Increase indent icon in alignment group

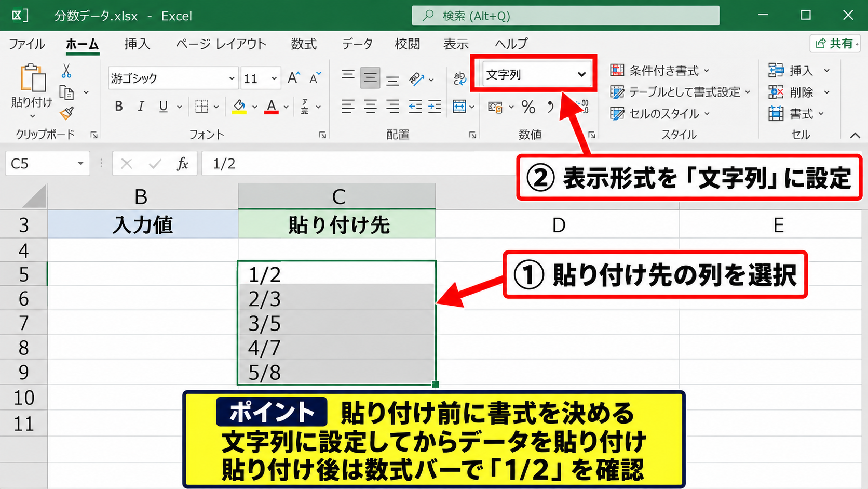tap(435, 107)
